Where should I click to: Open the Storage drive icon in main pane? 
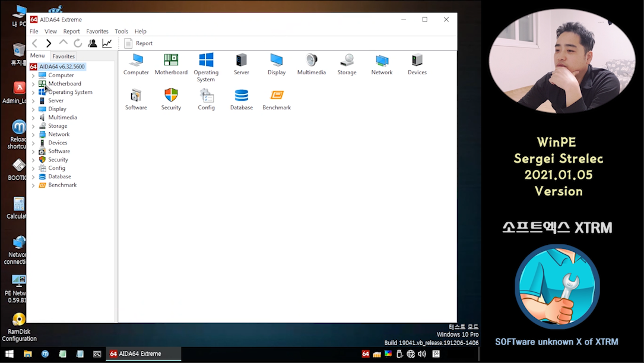[347, 61]
